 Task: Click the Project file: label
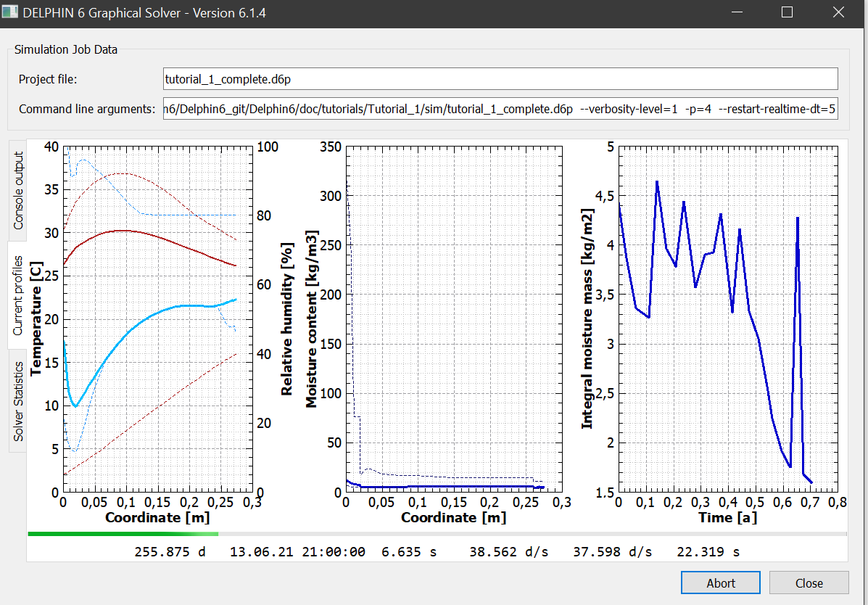coord(48,79)
